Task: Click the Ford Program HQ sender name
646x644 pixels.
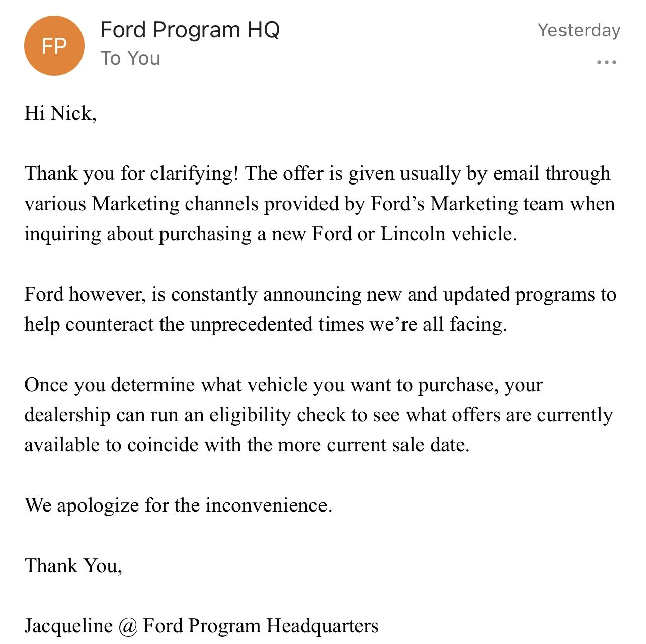Action: tap(190, 30)
